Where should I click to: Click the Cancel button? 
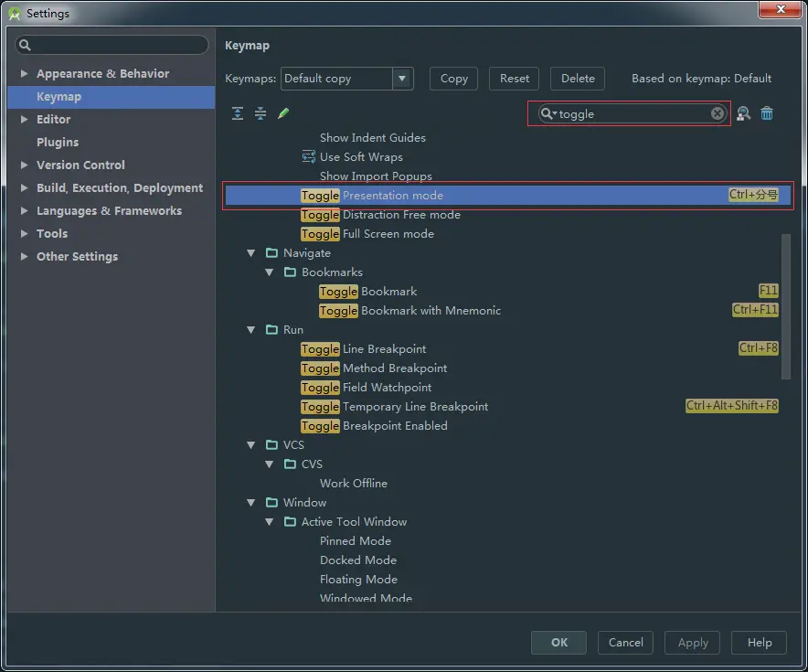(x=625, y=642)
